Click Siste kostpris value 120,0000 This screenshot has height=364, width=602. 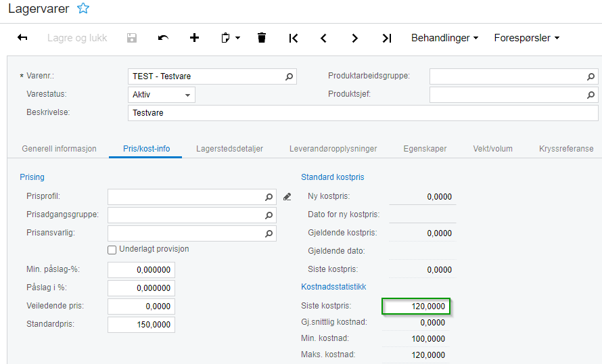pyautogui.click(x=416, y=306)
